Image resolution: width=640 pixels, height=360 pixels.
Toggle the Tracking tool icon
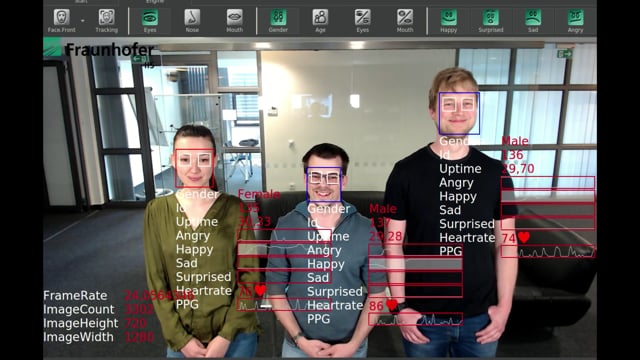coord(107,18)
